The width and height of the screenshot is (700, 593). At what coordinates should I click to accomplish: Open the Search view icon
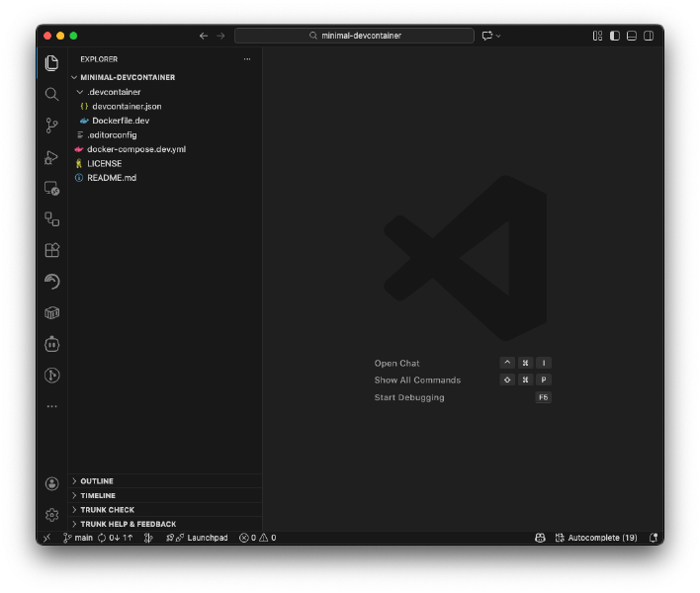click(x=51, y=94)
